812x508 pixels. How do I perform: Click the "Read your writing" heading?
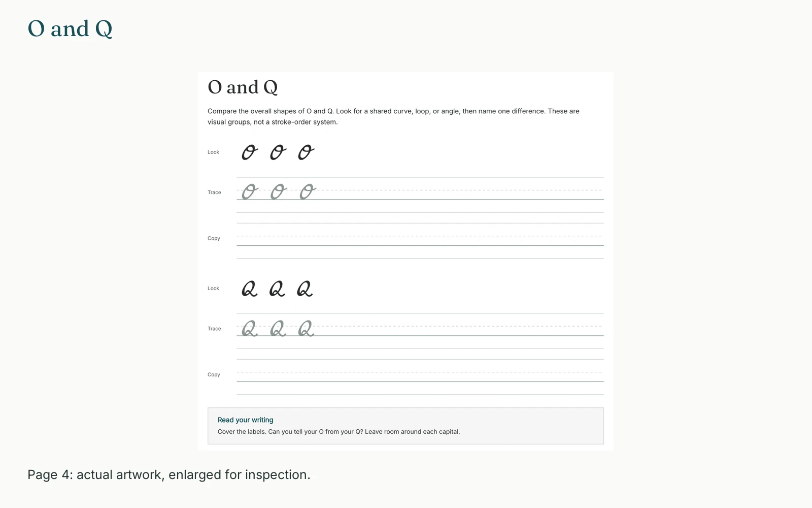point(246,420)
